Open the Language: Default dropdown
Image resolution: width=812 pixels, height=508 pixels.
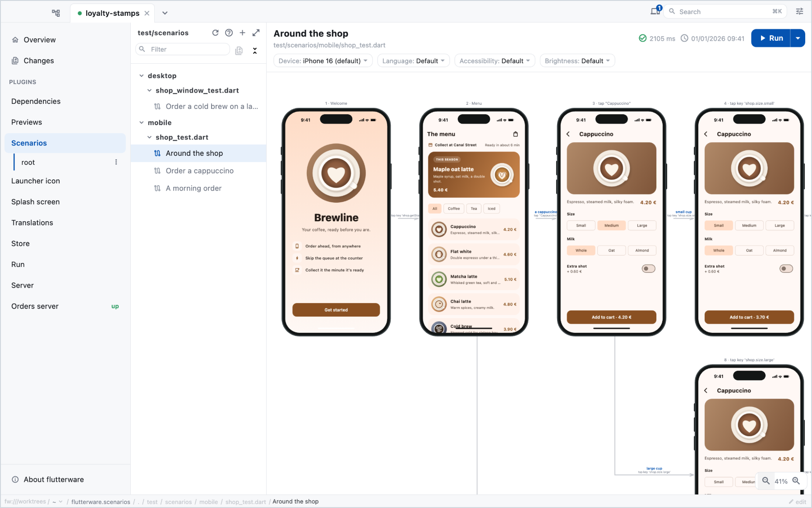[x=413, y=61]
